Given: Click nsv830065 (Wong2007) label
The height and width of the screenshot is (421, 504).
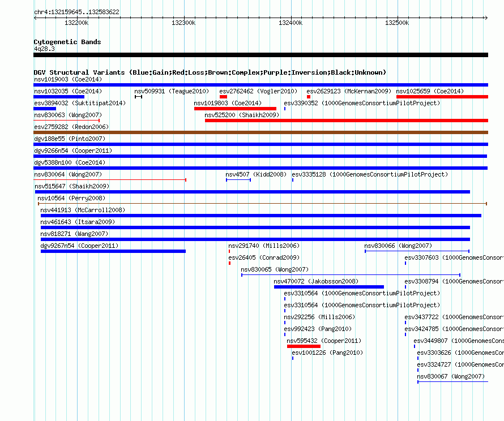Looking at the screenshot, I should pyautogui.click(x=275, y=269).
